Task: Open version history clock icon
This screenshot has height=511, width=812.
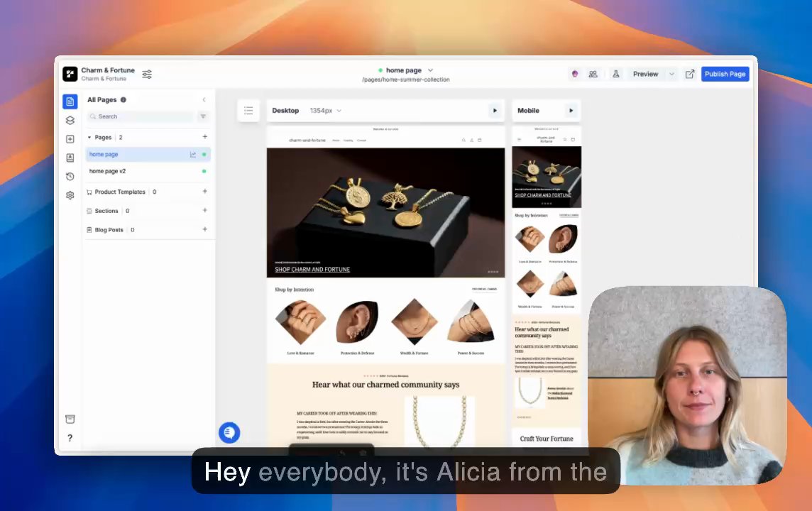Action: point(70,177)
